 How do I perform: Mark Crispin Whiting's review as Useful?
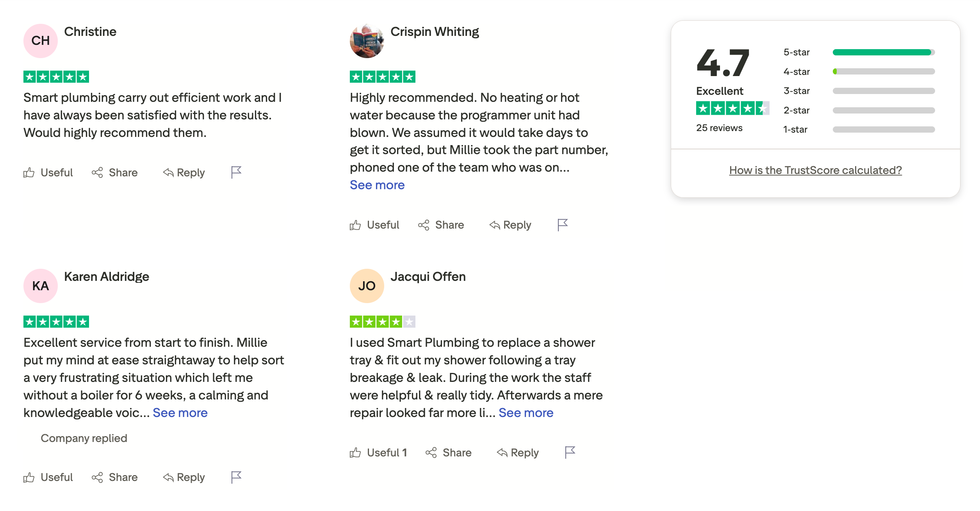374,225
